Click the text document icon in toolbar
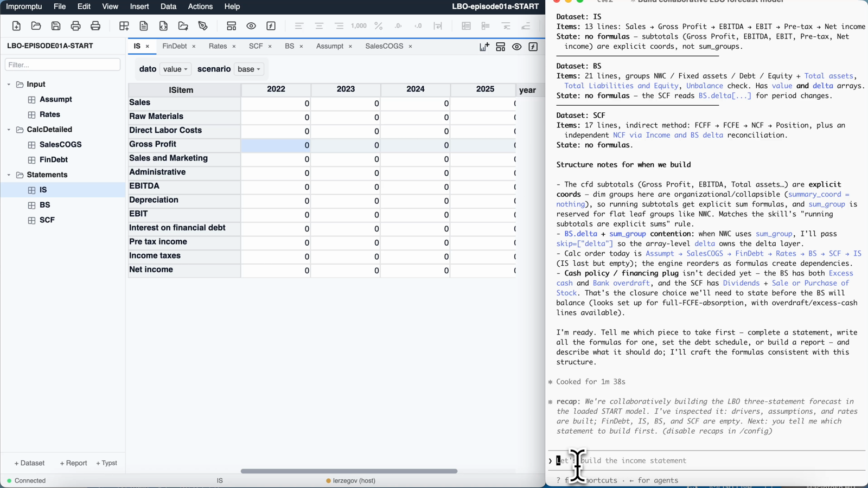 pyautogui.click(x=144, y=26)
